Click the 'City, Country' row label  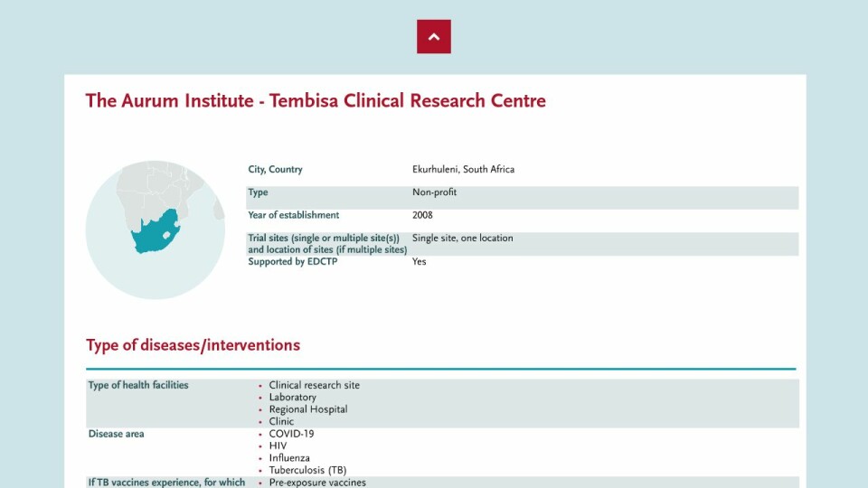click(275, 170)
